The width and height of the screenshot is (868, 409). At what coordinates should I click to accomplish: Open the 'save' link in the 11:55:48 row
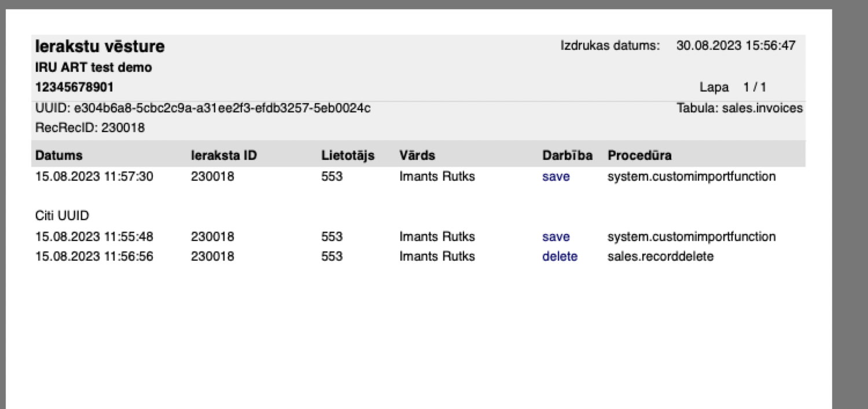556,237
